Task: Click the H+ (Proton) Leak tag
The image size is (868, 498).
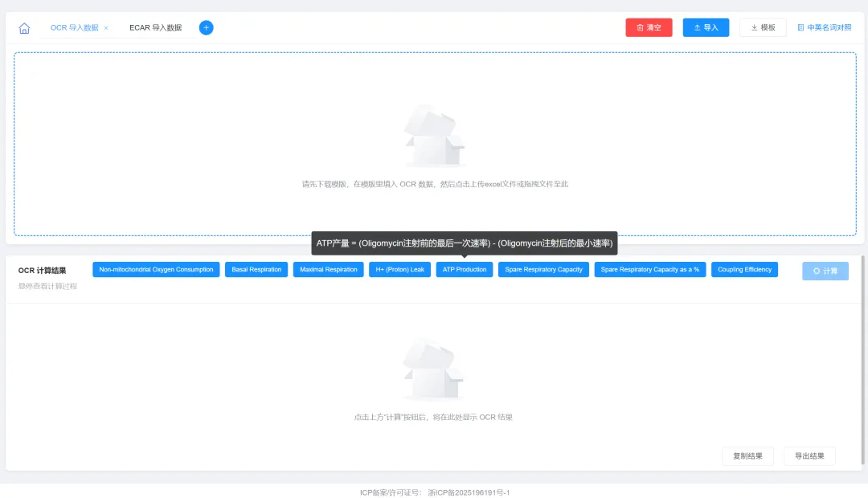Action: pos(400,270)
